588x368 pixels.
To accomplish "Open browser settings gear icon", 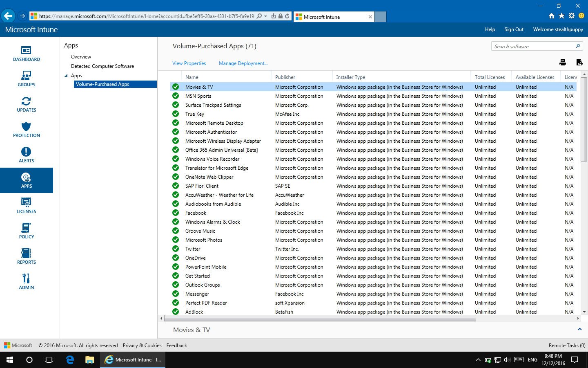I will pos(572,16).
